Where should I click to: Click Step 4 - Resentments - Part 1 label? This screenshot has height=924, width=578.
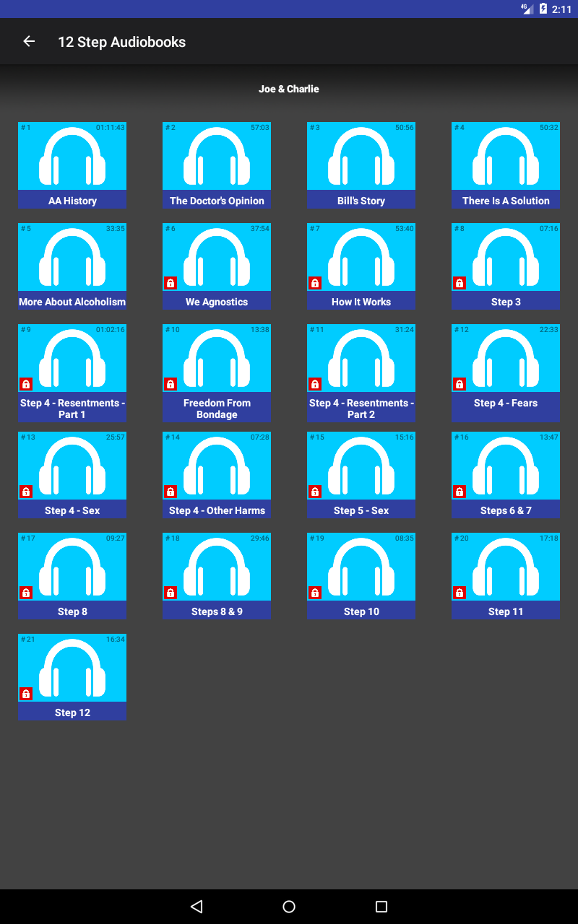72,409
